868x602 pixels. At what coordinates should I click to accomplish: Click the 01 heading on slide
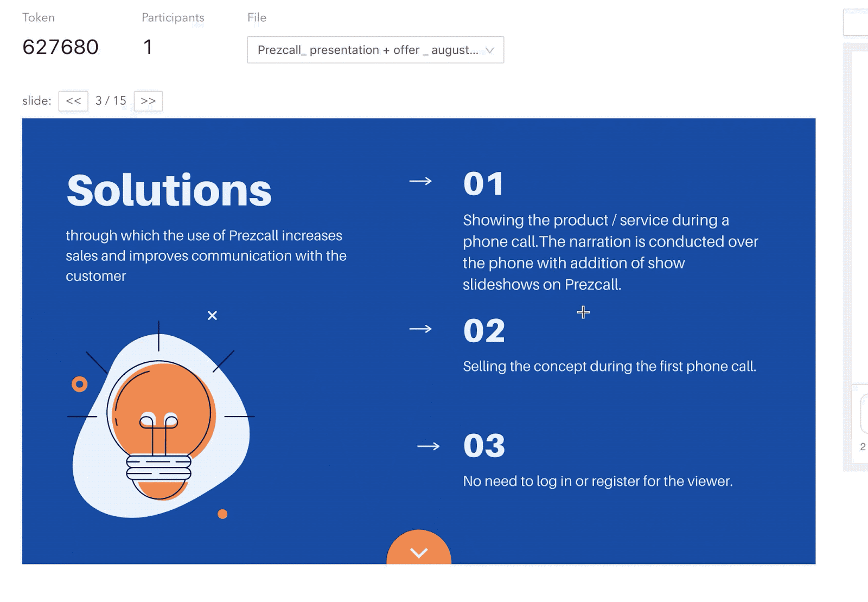[483, 184]
